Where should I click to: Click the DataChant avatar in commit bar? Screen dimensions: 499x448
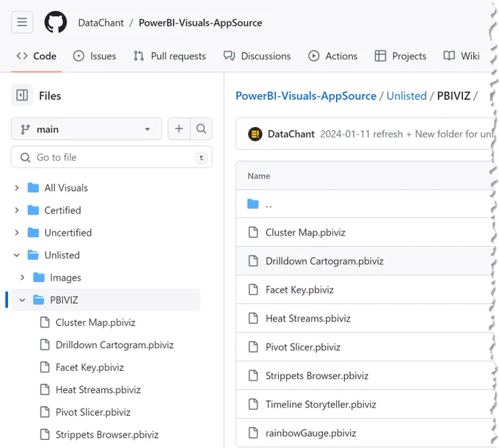click(255, 134)
